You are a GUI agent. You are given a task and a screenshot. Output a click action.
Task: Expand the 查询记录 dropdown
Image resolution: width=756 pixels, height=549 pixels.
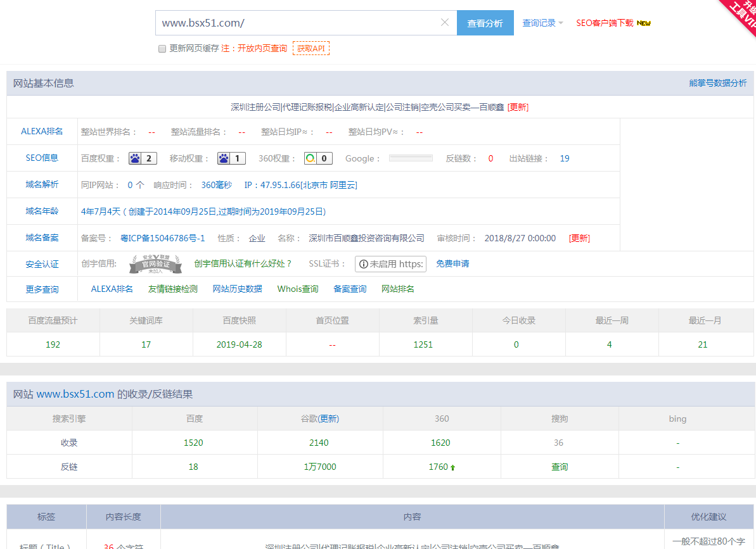542,23
